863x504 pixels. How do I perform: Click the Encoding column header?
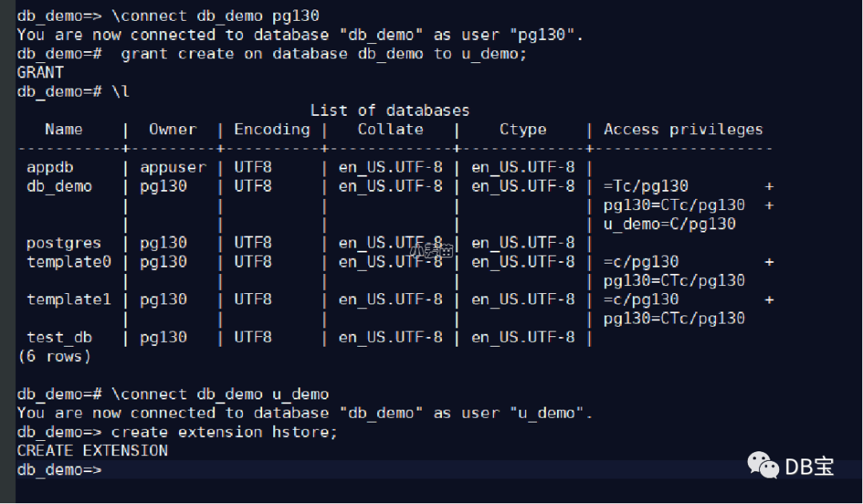click(272, 129)
